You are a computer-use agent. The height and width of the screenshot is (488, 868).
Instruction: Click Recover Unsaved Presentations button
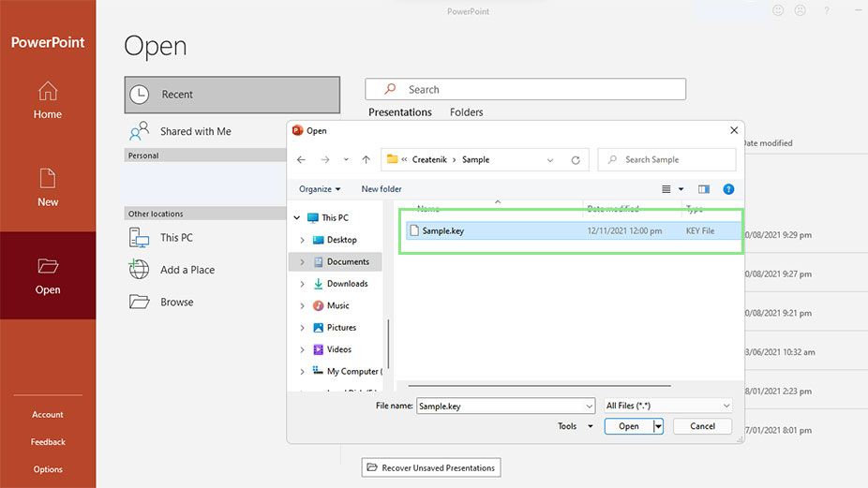coord(431,467)
